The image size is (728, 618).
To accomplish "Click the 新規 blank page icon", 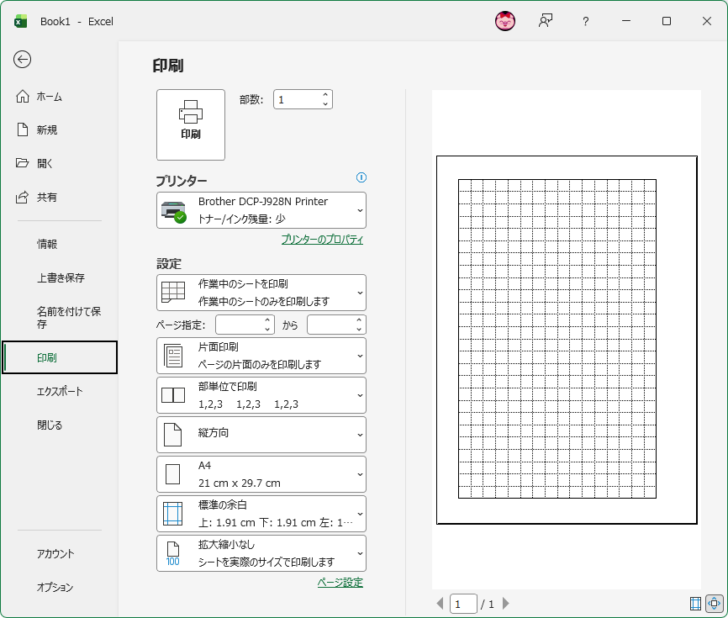I will 22,130.
